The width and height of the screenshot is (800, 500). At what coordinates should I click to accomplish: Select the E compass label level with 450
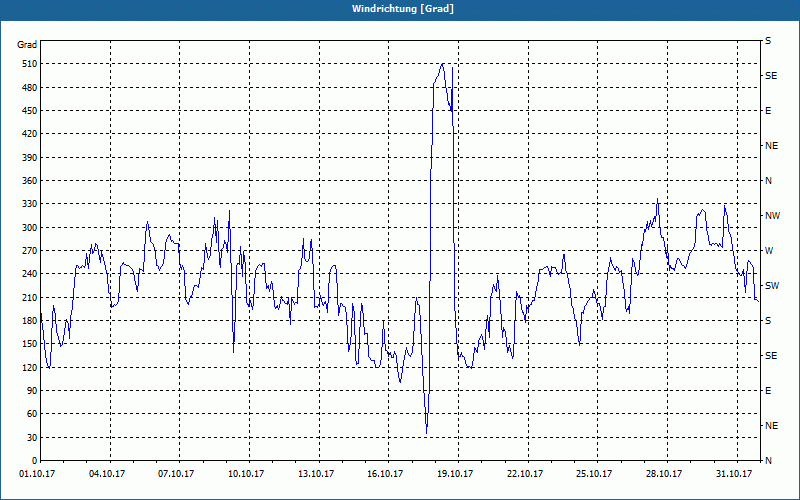pyautogui.click(x=768, y=111)
